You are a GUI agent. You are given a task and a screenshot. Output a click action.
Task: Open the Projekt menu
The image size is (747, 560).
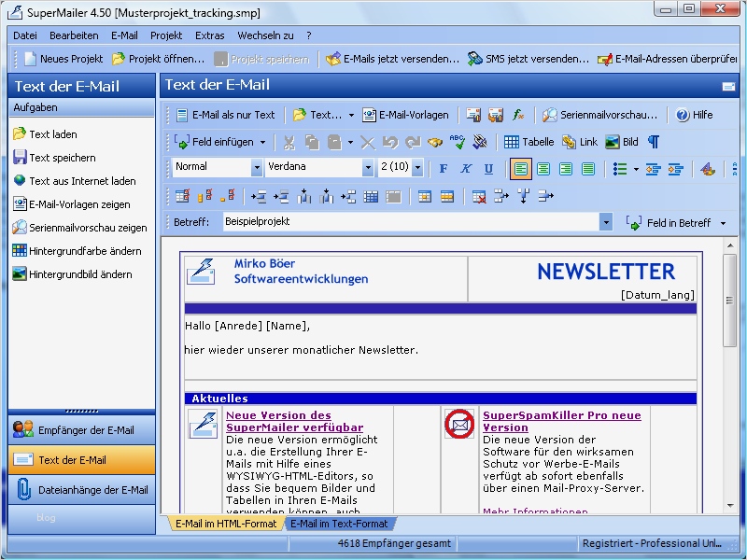tap(166, 35)
